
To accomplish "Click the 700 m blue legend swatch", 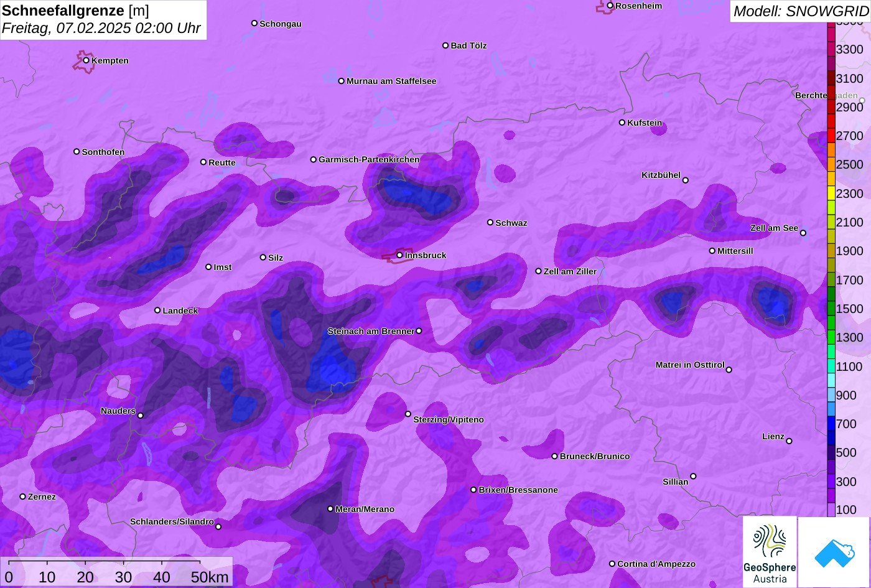I will 831,423.
